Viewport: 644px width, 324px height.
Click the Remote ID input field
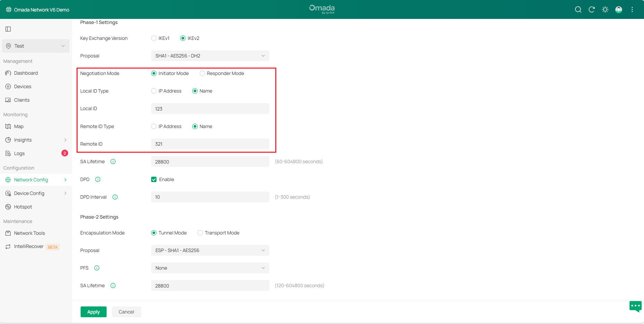click(x=210, y=144)
